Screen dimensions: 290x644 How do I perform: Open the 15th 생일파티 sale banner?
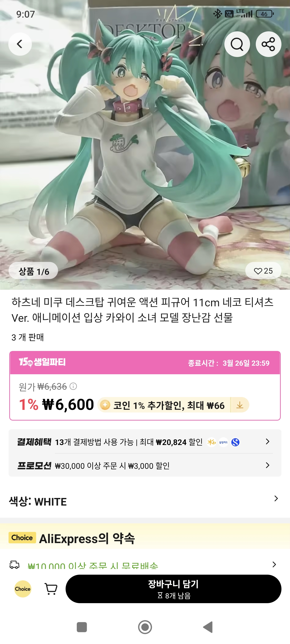coord(145,363)
